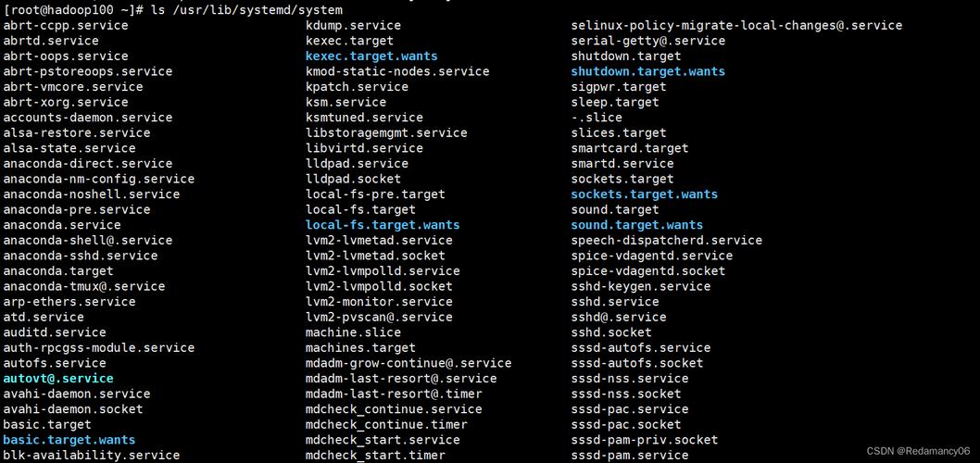Screen dimensions: 980x463
Task: Click the kdump.service entry
Action: click(x=353, y=26)
